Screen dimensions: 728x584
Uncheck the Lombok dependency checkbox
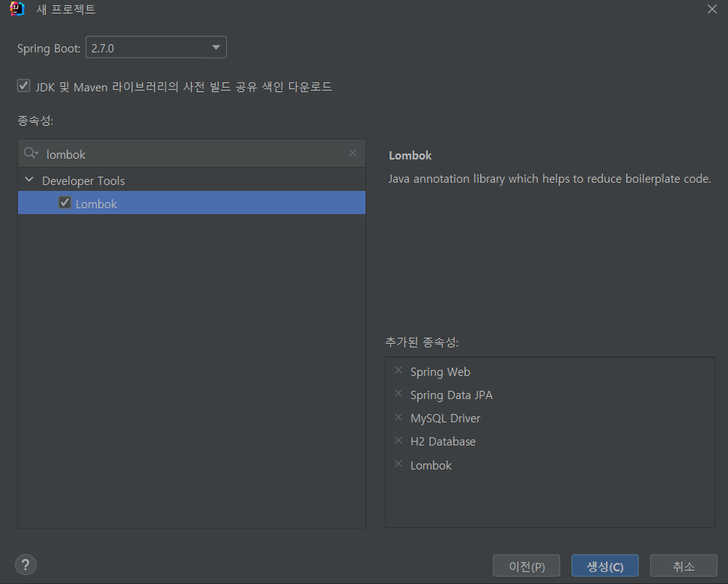click(x=64, y=202)
